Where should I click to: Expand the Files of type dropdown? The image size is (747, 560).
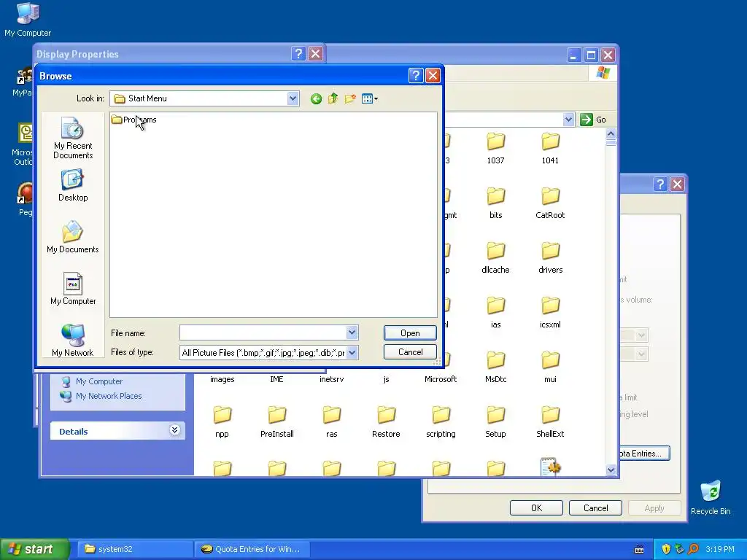352,352
